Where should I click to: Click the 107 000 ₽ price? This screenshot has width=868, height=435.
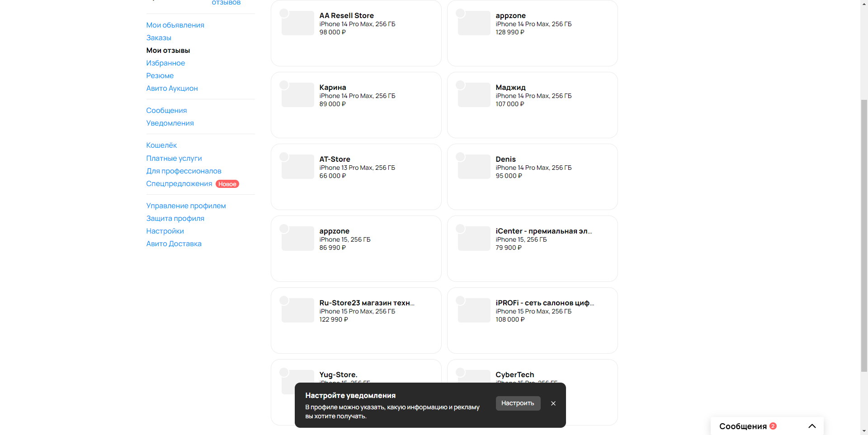pos(510,104)
